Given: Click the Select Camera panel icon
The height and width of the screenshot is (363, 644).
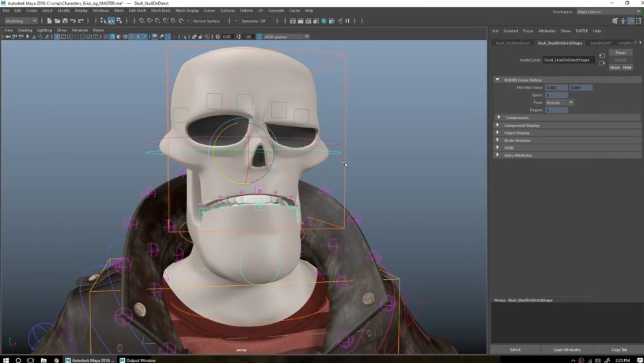Looking at the screenshot, I should click(8, 37).
